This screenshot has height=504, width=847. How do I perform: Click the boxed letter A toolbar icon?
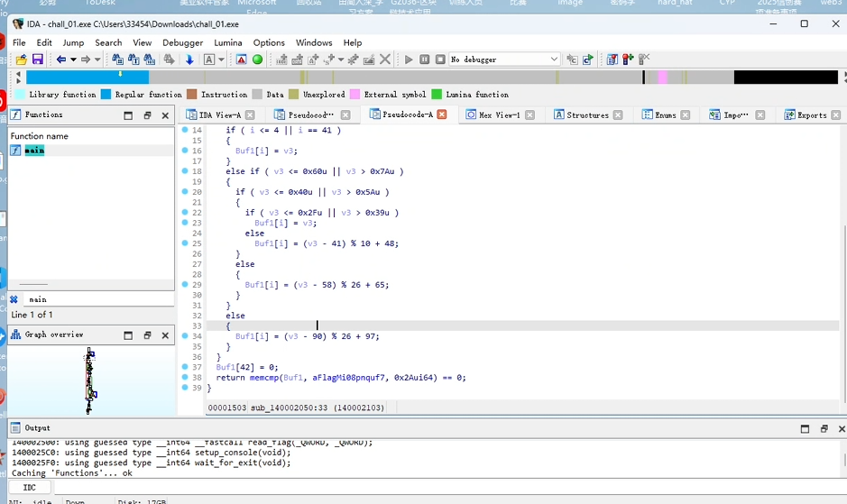(x=209, y=60)
